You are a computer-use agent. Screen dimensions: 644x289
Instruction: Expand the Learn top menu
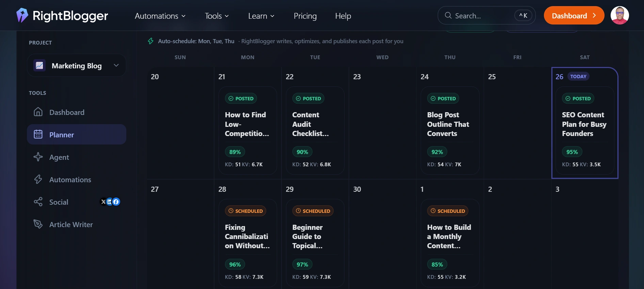tap(261, 16)
